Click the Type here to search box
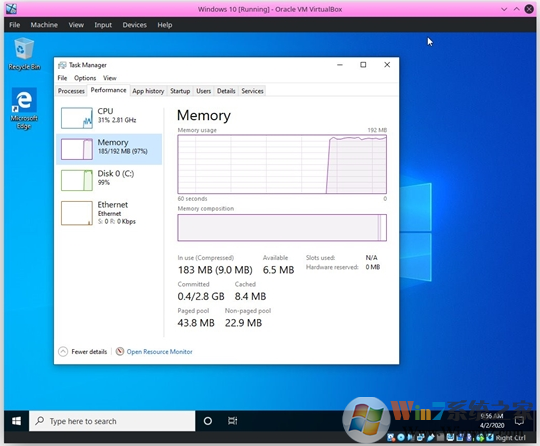540x446 pixels. [x=112, y=421]
